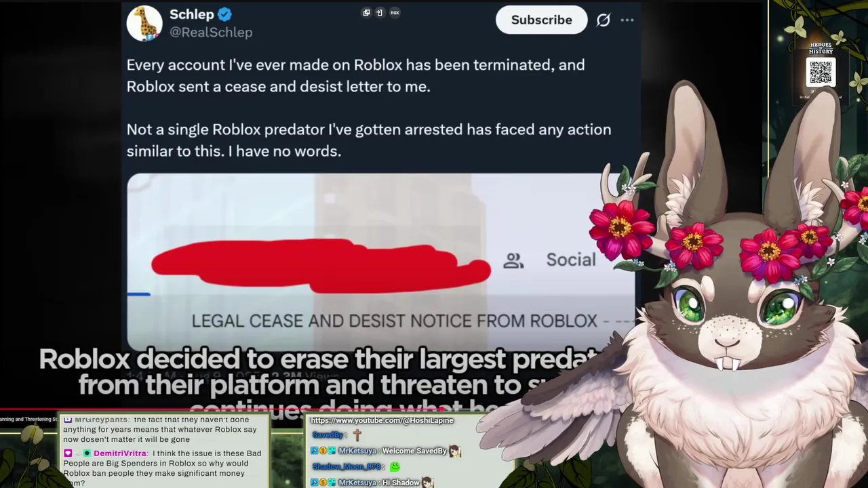Select the Social tab in the email screenshot
Image resolution: width=868 pixels, height=488 pixels.
(x=571, y=260)
